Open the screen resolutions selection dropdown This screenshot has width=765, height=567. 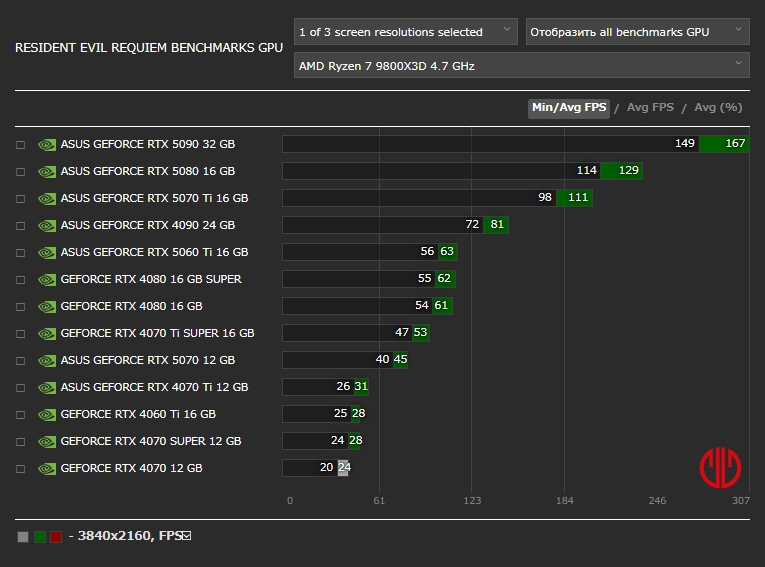click(405, 32)
